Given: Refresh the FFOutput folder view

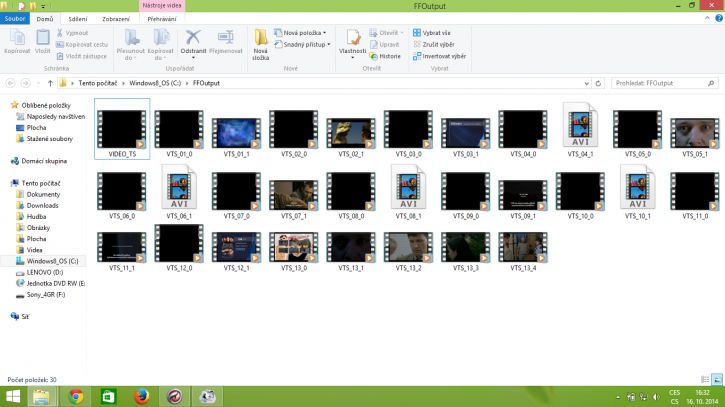Looking at the screenshot, I should click(598, 83).
